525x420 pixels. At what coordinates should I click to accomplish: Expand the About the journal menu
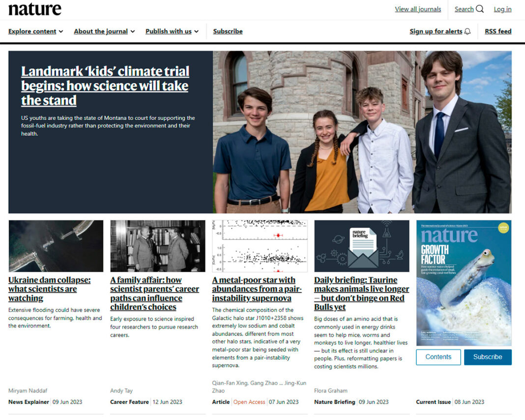click(x=104, y=31)
